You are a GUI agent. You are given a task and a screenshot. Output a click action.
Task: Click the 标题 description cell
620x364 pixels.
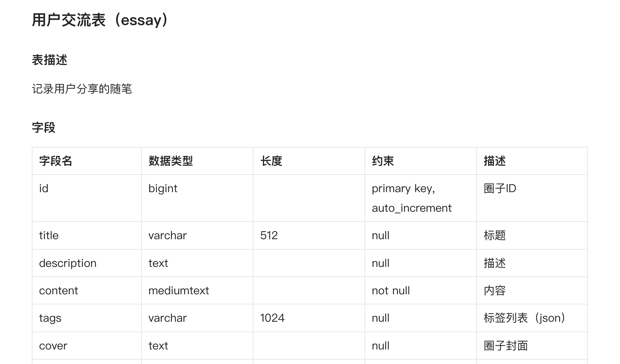pyautogui.click(x=494, y=235)
